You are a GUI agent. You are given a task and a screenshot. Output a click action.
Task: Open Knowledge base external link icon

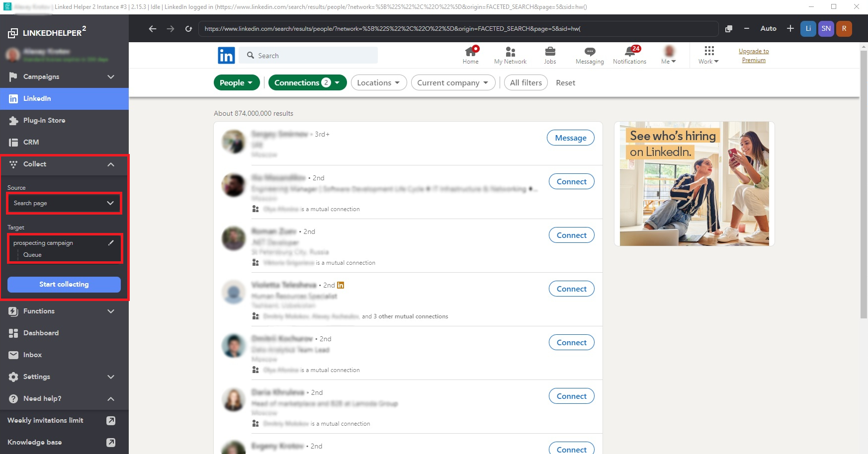coord(111,443)
